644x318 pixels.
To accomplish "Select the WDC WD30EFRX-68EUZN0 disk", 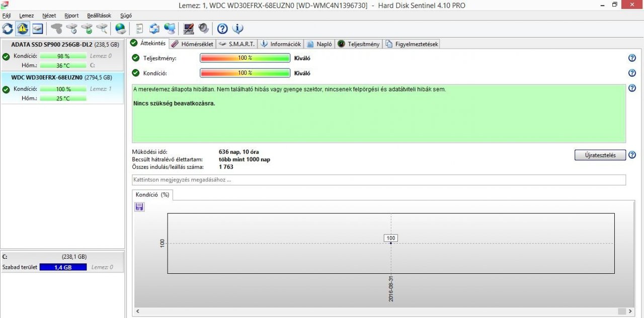I will 62,88.
